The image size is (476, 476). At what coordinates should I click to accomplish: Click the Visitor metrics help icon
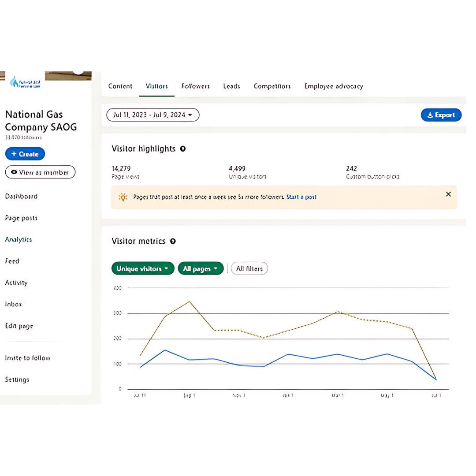click(173, 241)
